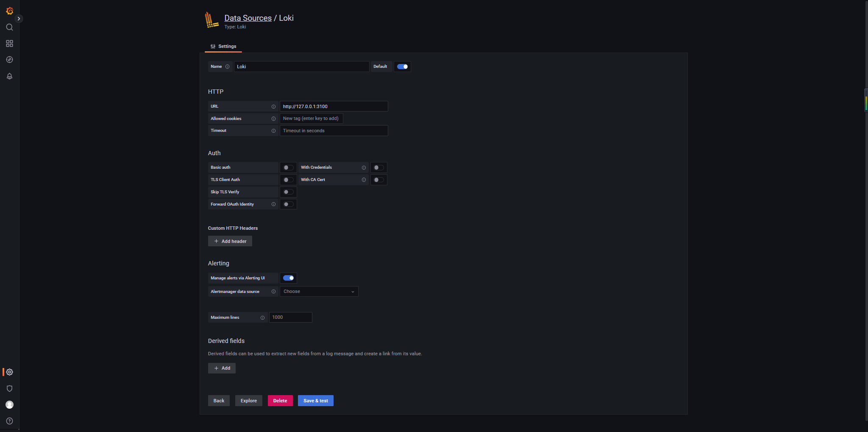Focus the URL input field
Screen dimensions: 868x432
[x=334, y=106]
